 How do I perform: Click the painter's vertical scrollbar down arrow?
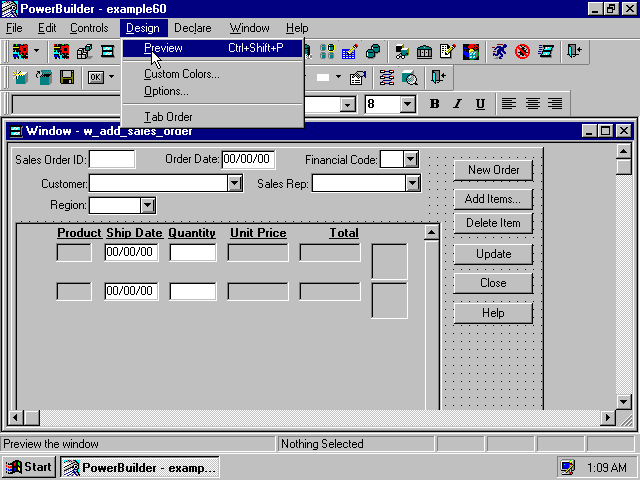pyautogui.click(x=623, y=402)
